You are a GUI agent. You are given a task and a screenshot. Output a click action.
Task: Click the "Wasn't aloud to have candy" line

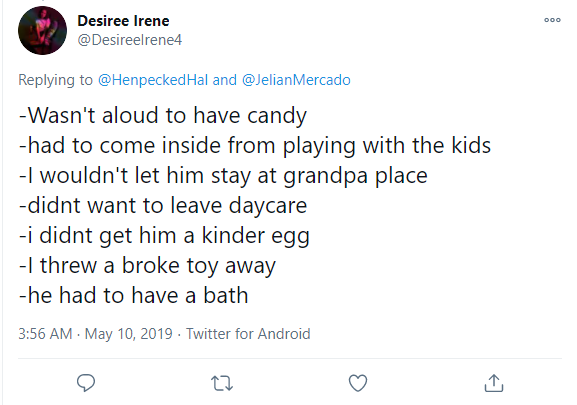tap(163, 116)
